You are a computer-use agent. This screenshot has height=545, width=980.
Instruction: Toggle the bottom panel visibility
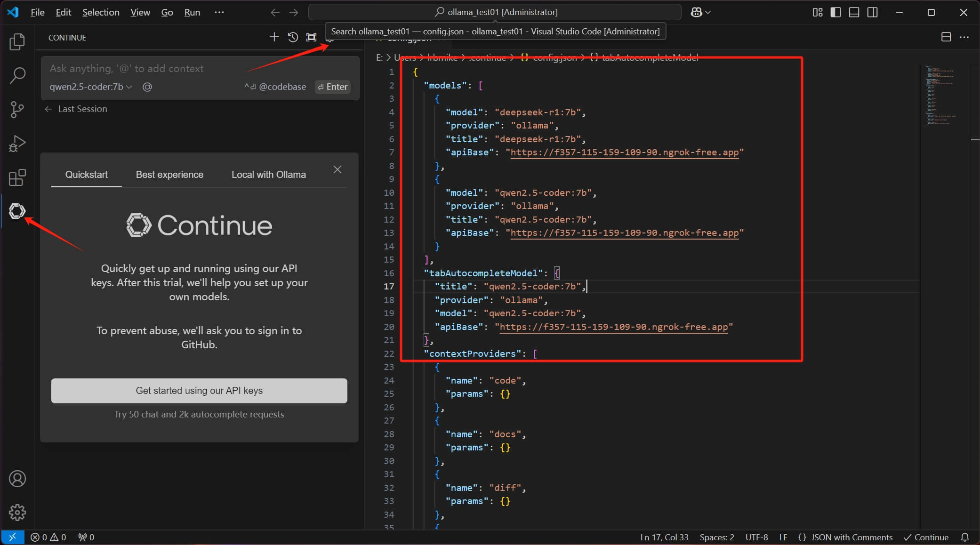(x=854, y=12)
